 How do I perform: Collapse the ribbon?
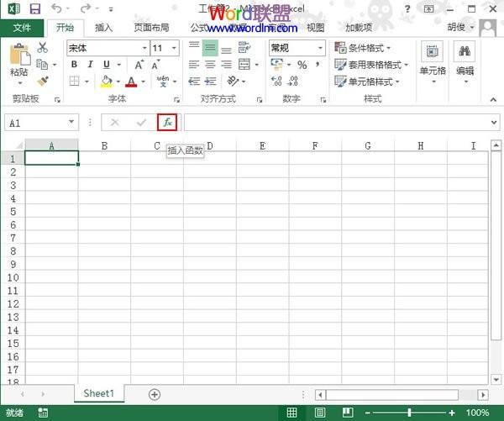pos(493,100)
